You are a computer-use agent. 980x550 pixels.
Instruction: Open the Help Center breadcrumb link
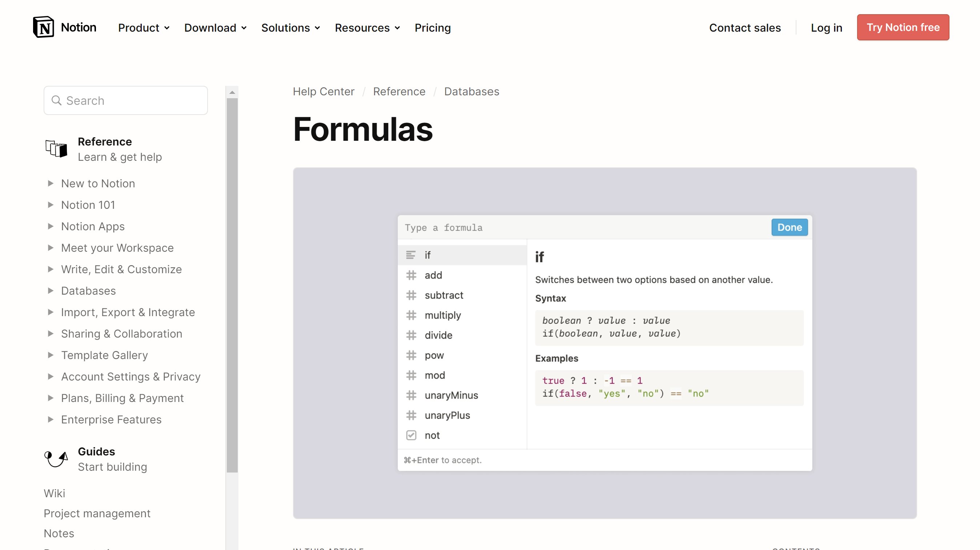point(324,91)
